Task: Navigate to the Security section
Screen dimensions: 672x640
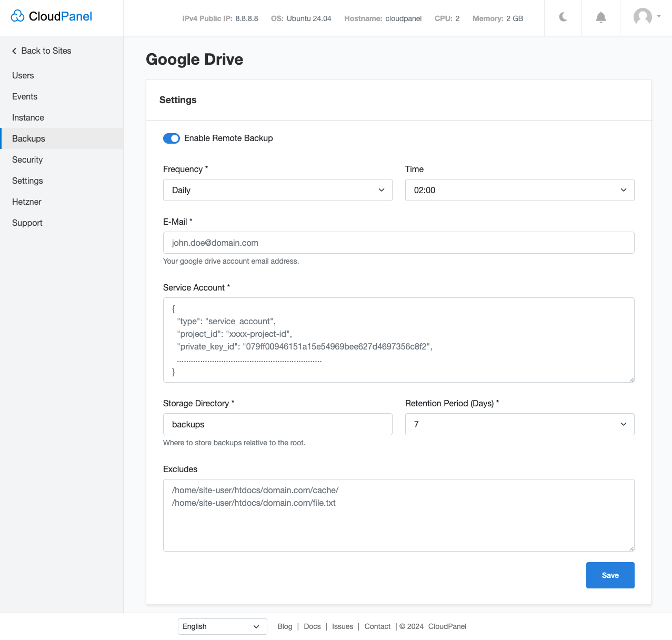Action: [27, 159]
